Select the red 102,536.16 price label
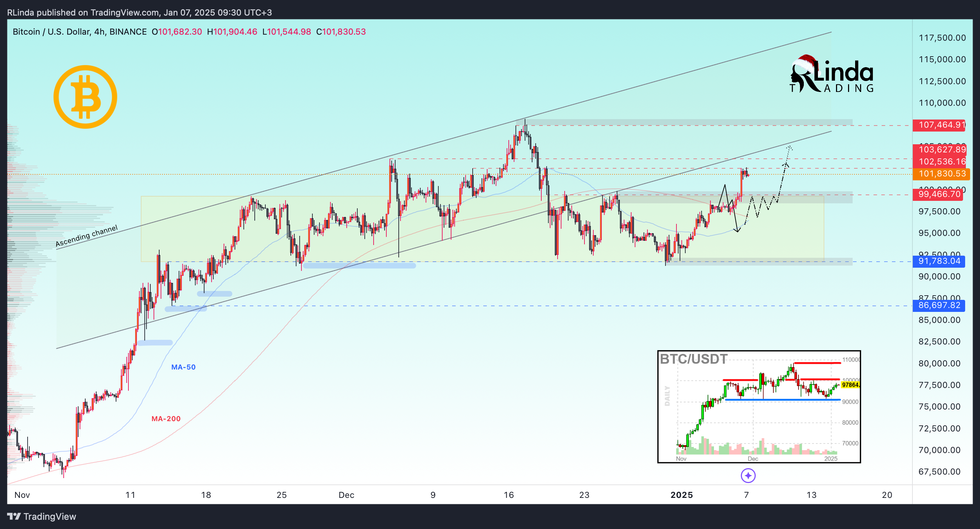Image resolution: width=980 pixels, height=529 pixels. click(939, 161)
